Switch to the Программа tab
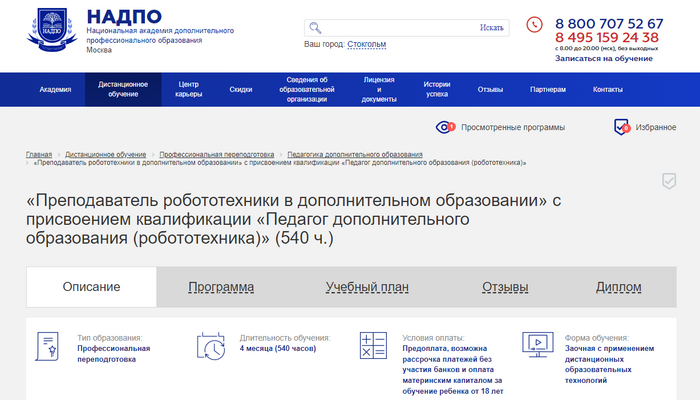700x400 pixels. click(221, 287)
